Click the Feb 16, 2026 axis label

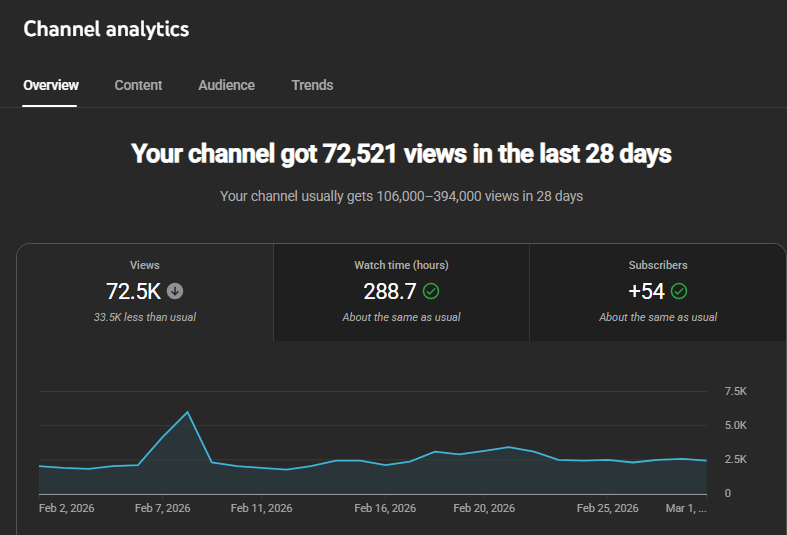385,508
